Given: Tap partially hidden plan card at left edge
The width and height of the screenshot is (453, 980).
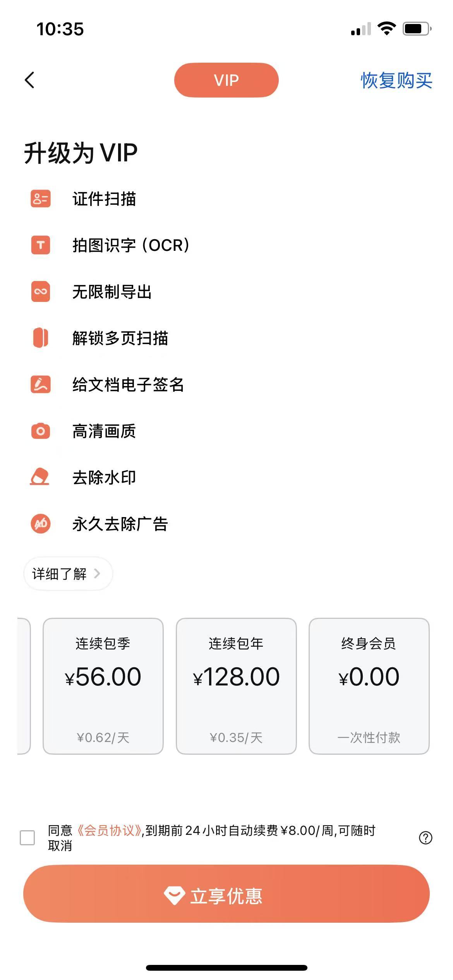Looking at the screenshot, I should click(x=24, y=686).
